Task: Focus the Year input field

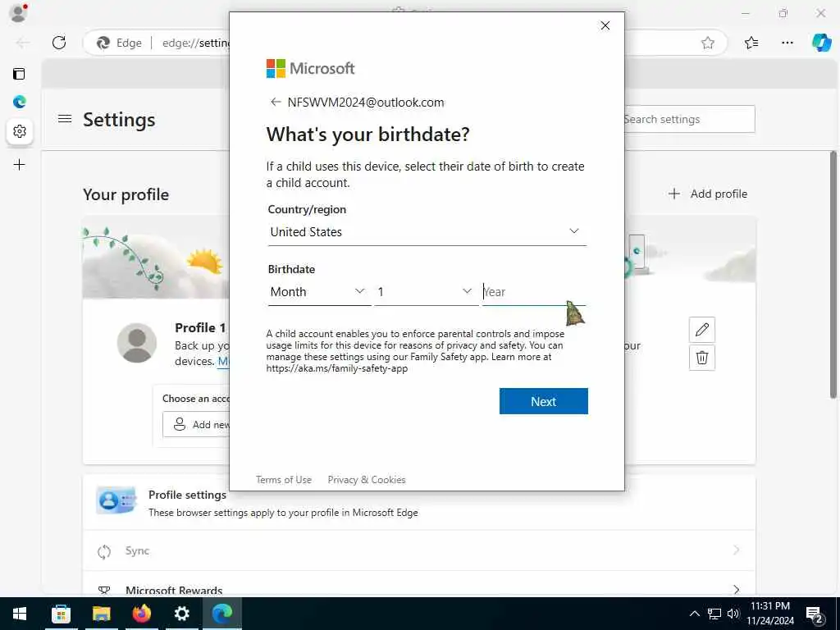Action: pos(533,292)
